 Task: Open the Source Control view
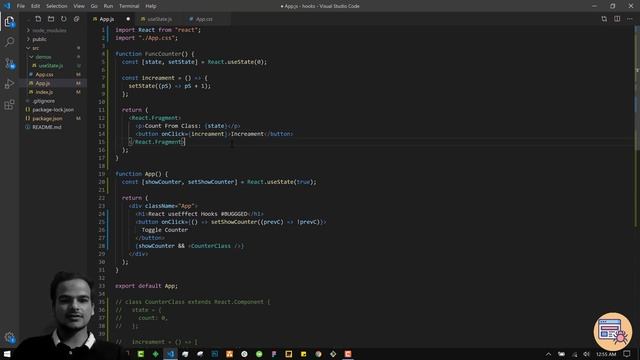[9, 63]
